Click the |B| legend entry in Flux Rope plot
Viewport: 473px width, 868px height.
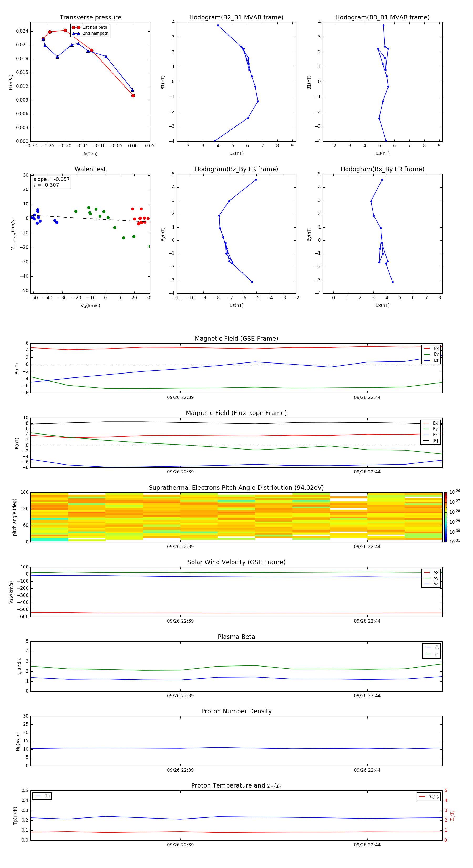pos(431,441)
